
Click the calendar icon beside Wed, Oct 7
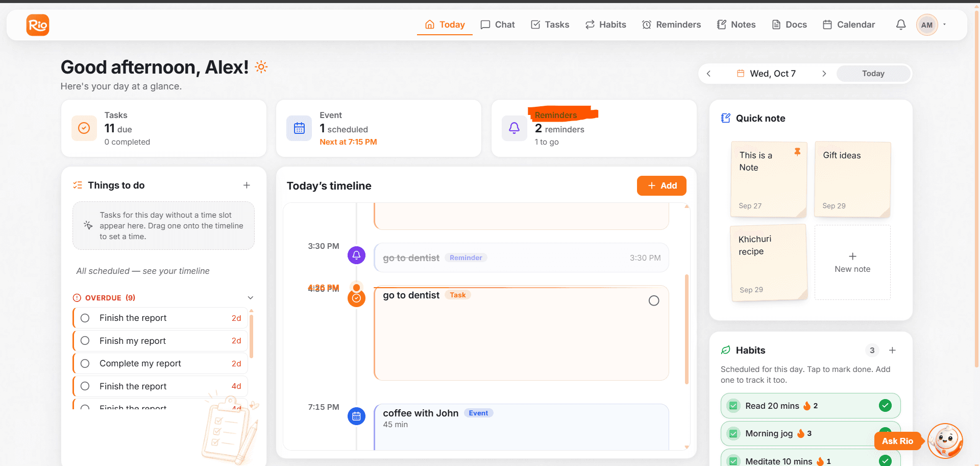(x=741, y=74)
